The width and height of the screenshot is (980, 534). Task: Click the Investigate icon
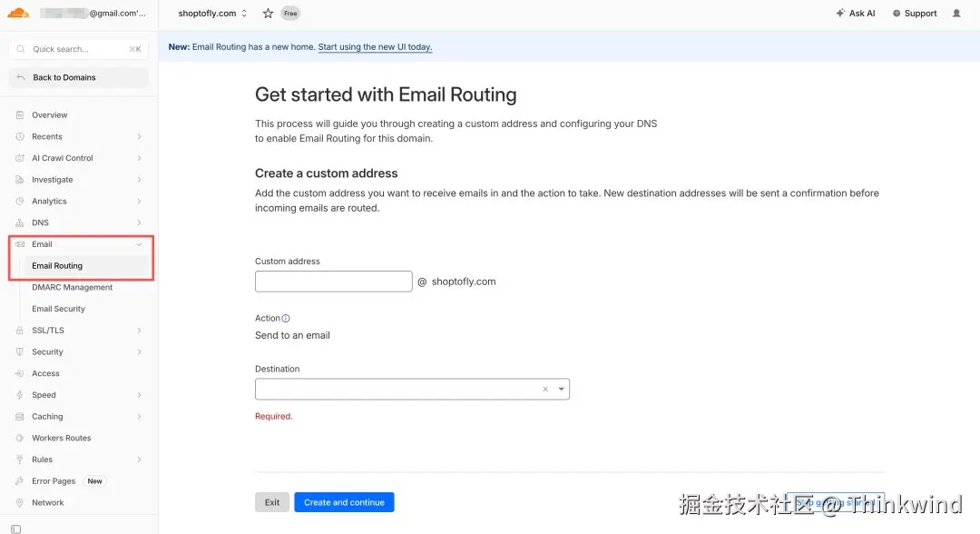click(x=19, y=180)
